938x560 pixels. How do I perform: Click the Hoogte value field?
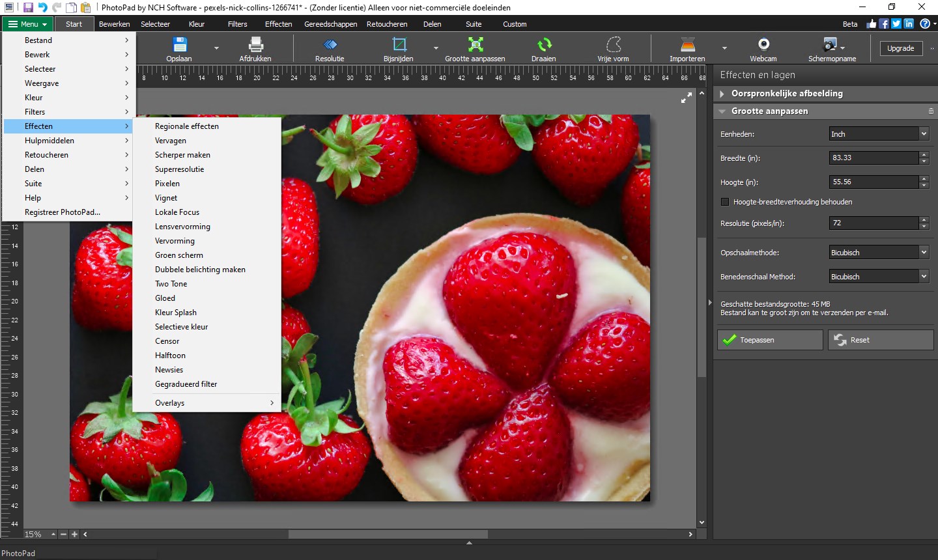[874, 182]
